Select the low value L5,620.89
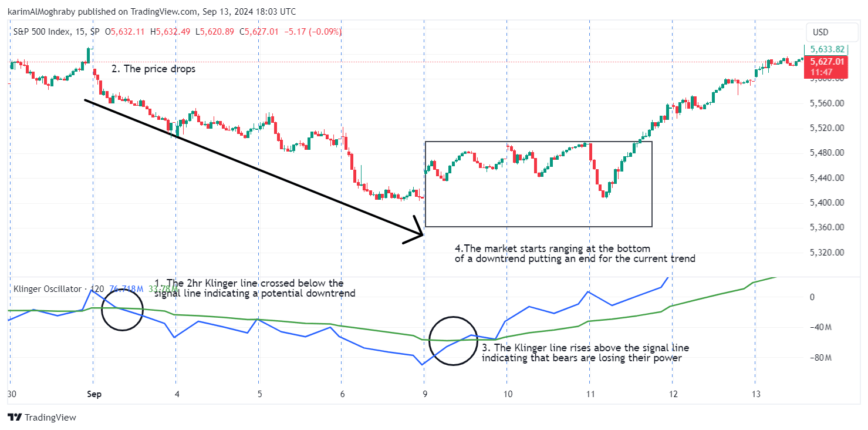 215,31
